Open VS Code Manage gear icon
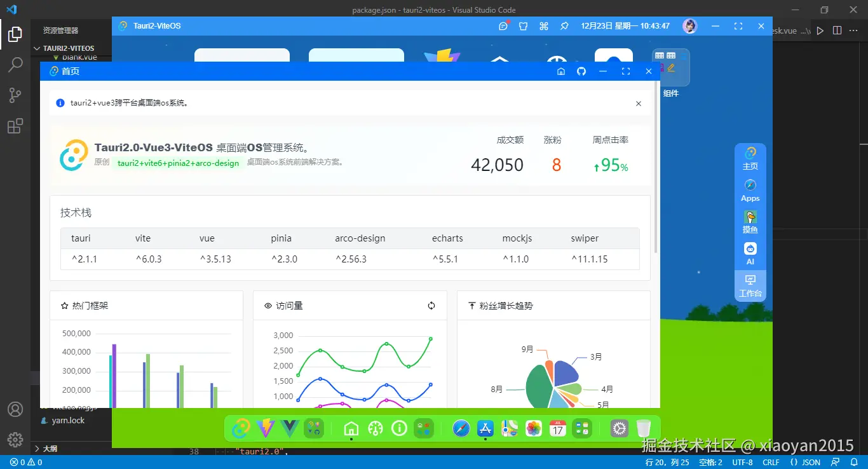Screen dimensions: 868x469 (x=15, y=439)
